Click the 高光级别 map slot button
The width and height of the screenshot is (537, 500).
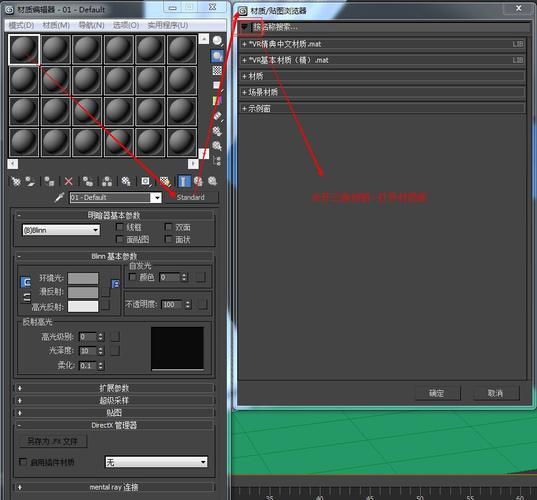115,336
